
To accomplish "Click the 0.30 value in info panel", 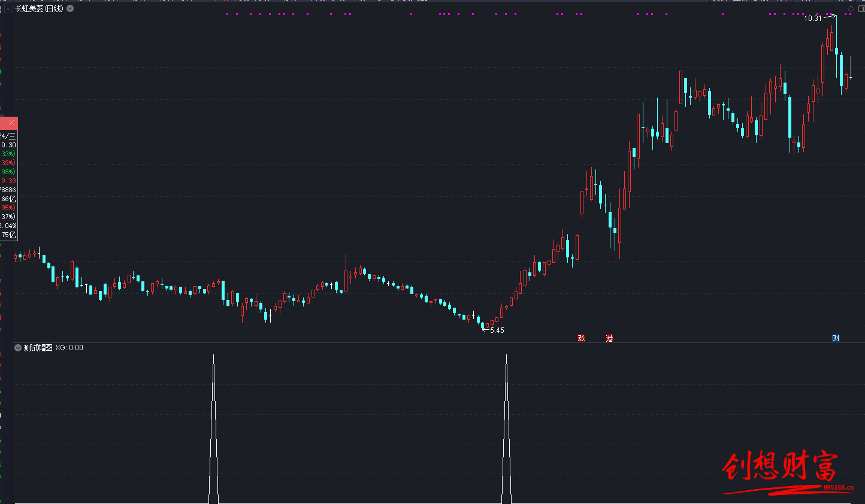I will coord(8,145).
